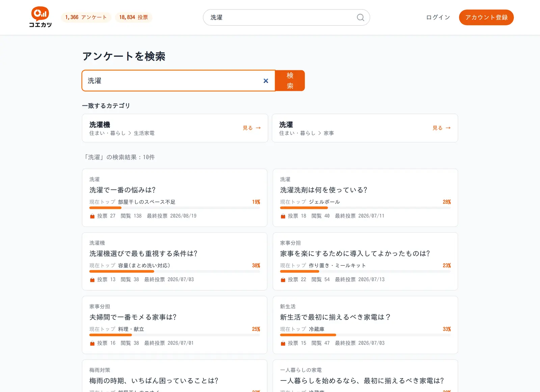Image resolution: width=540 pixels, height=392 pixels.
Task: Click the 見る arrow for 洗濯 家事 category
Action: coord(442,128)
